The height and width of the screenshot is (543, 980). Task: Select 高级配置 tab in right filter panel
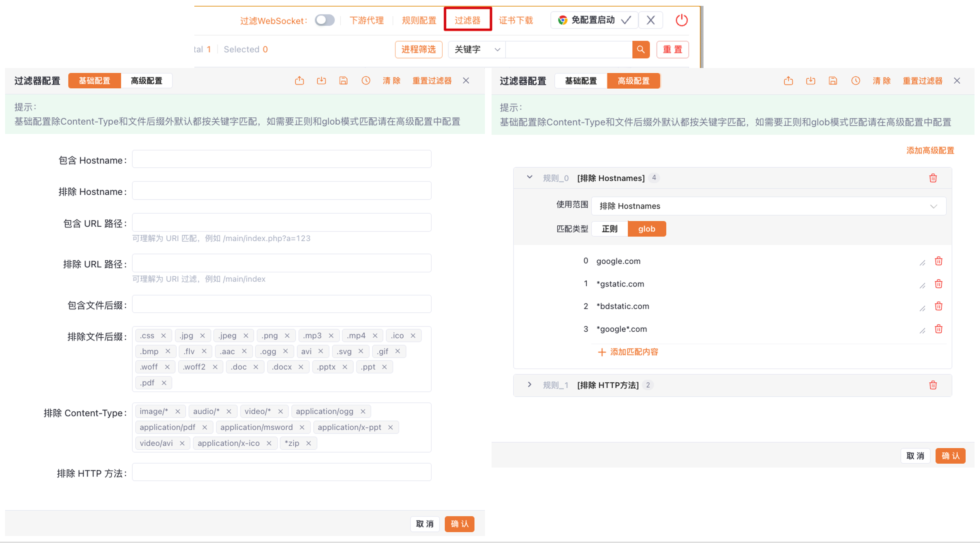point(634,81)
